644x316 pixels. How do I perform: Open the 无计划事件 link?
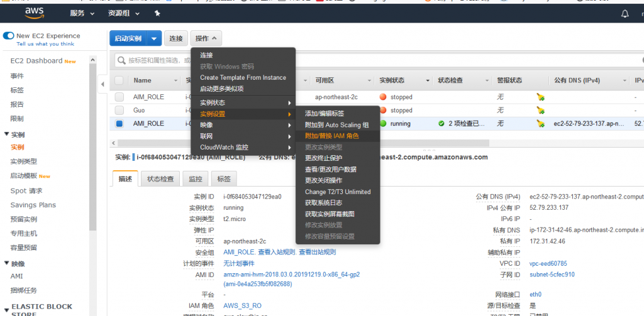238,263
